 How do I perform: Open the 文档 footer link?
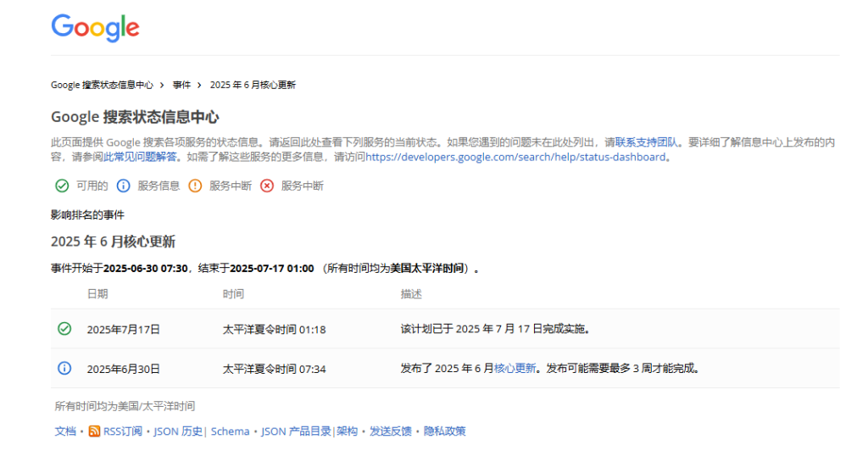(x=65, y=431)
